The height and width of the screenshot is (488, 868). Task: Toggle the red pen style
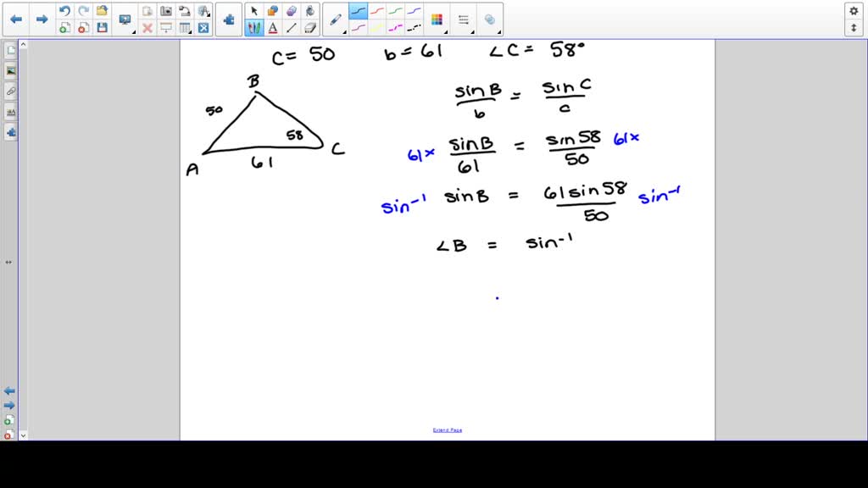click(377, 11)
